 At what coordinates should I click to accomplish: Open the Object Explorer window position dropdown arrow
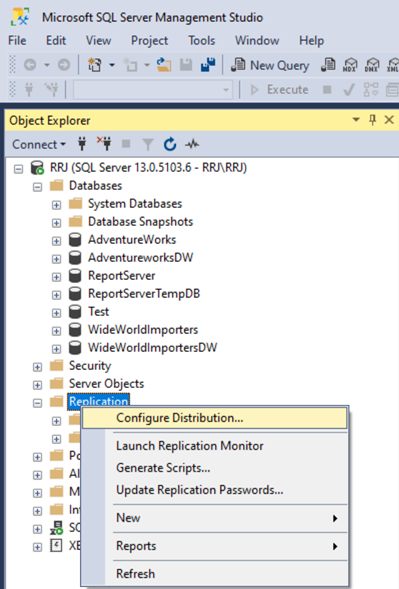tap(356, 120)
